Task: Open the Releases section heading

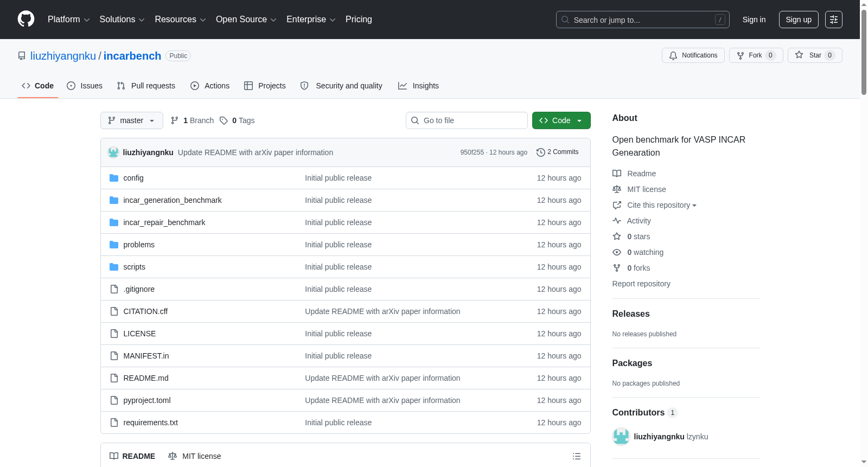Action: point(631,314)
